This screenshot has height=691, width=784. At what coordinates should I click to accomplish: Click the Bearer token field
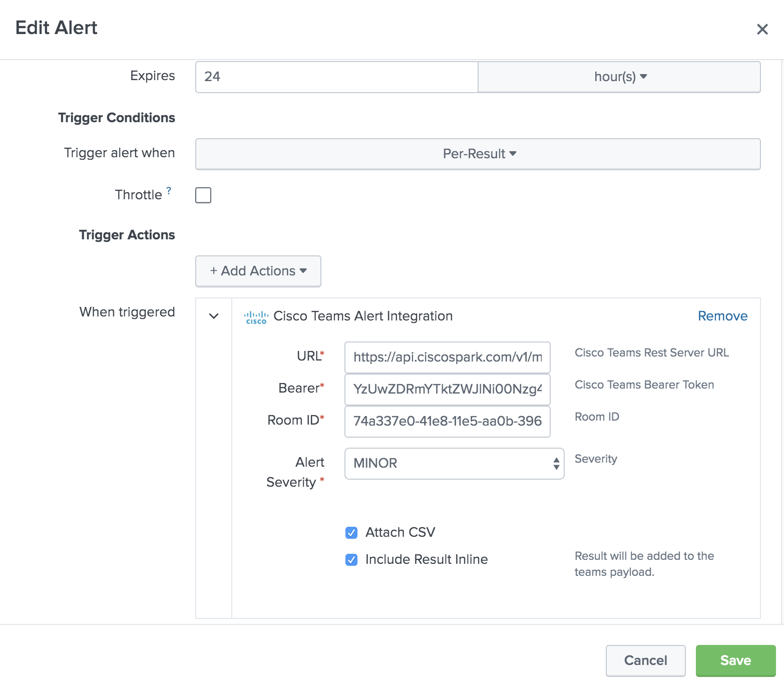pyautogui.click(x=448, y=389)
